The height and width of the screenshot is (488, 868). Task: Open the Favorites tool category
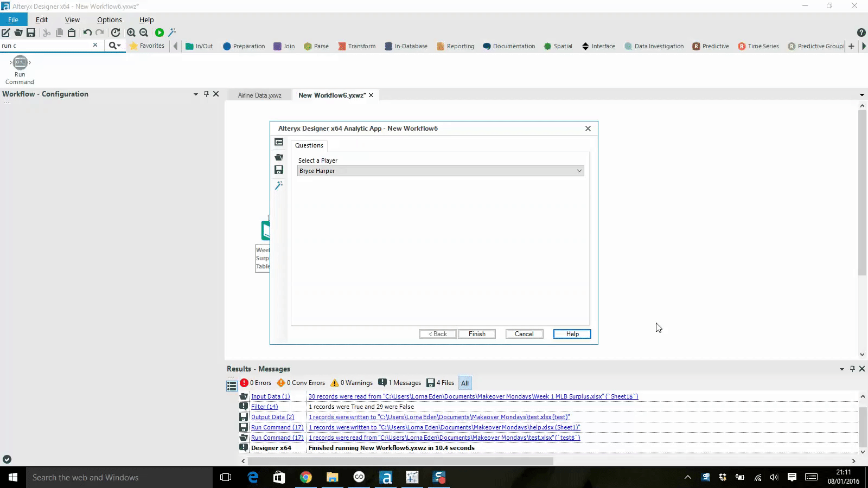coord(146,46)
